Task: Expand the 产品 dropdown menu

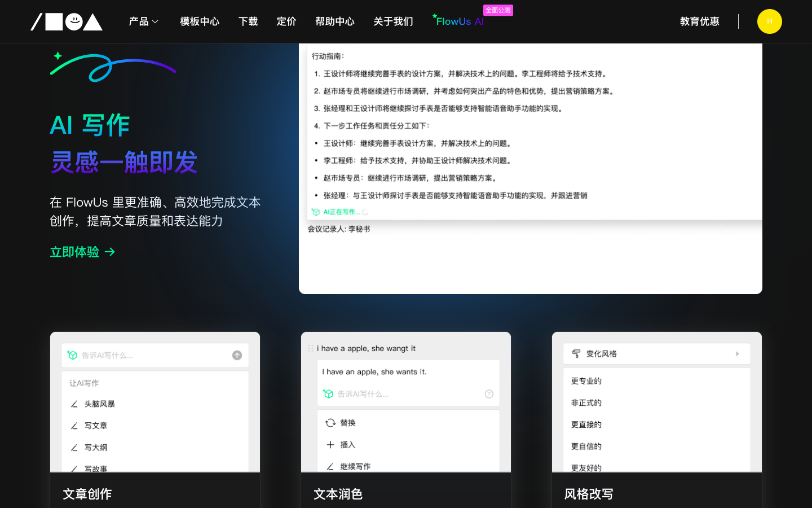Action: tap(143, 21)
